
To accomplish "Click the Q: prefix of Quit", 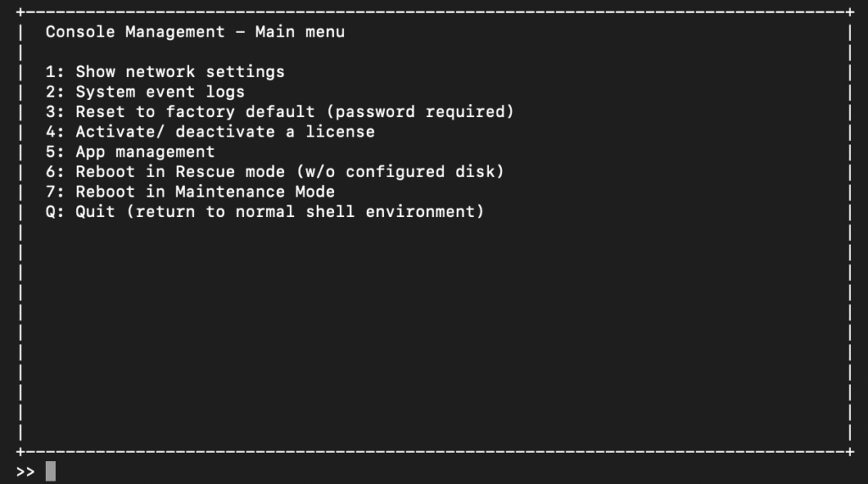I will (55, 212).
